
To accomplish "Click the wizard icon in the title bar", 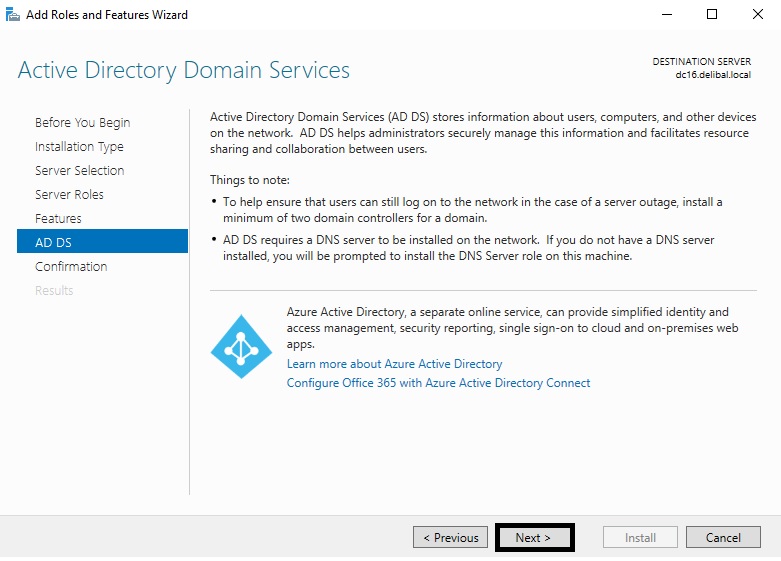I will (13, 14).
